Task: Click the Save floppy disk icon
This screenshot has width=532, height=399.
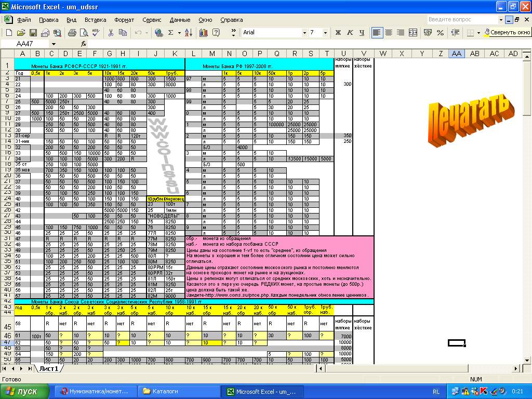Action: (33, 32)
